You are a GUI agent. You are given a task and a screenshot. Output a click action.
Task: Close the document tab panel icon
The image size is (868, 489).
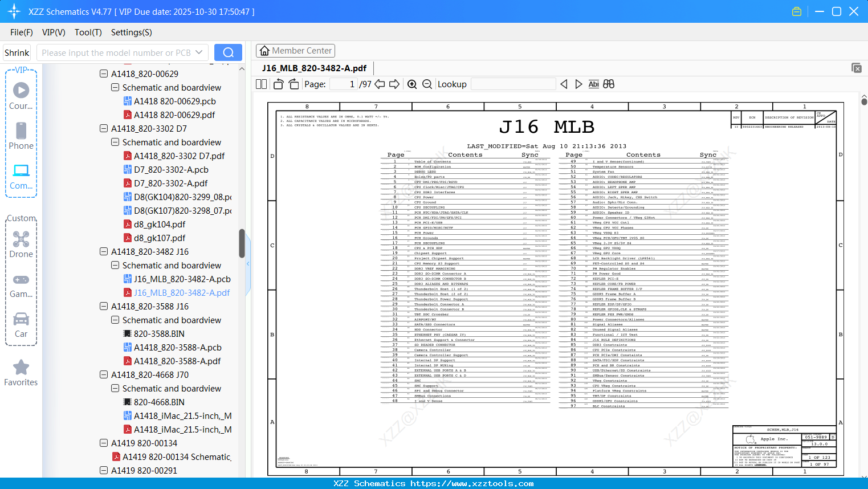857,68
